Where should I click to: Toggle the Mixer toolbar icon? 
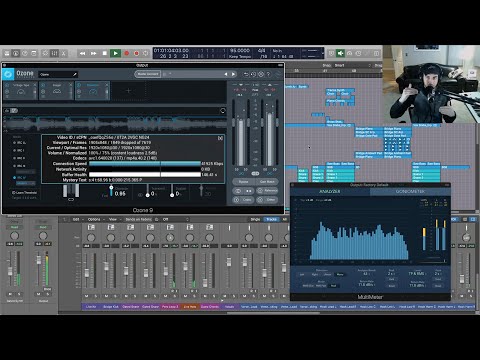click(x=54, y=53)
